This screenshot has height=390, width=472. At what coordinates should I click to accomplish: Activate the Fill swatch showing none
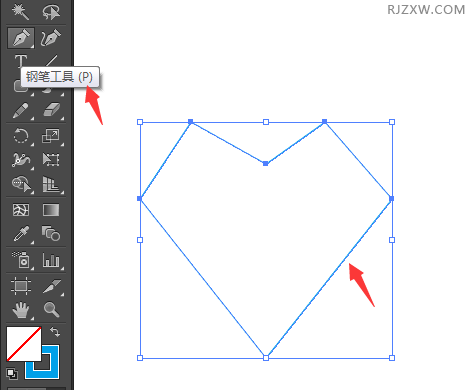tap(24, 344)
